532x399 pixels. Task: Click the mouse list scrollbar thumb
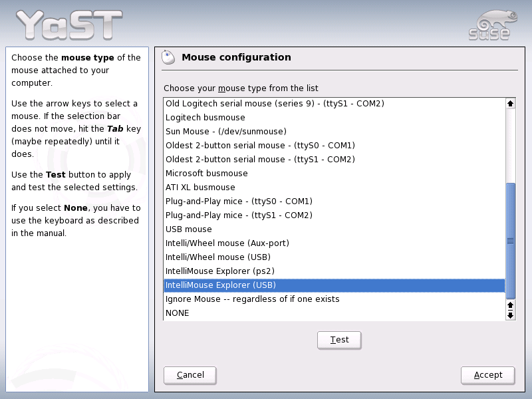[510, 241]
